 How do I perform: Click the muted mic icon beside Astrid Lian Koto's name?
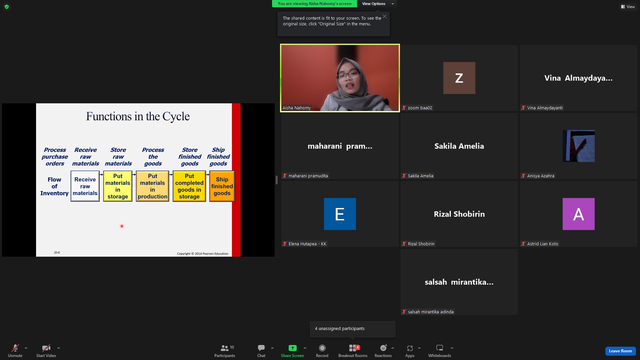point(523,244)
